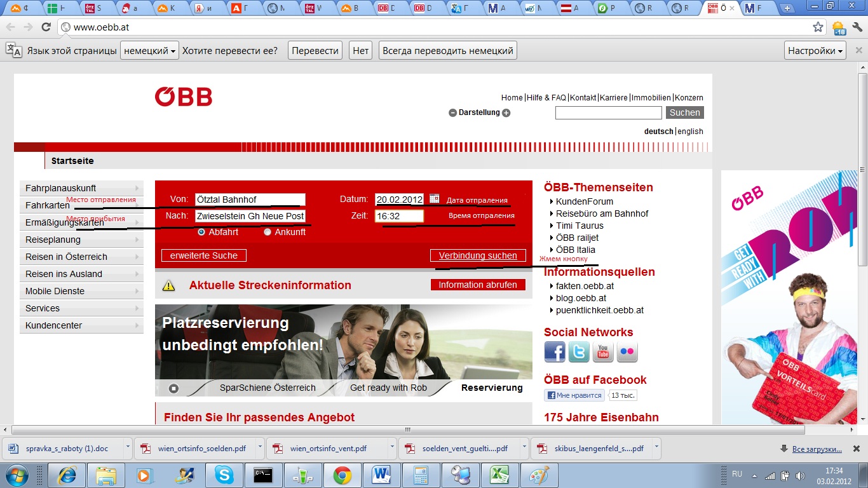The image size is (868, 488).
Task: Open Paint from the taskbar
Action: (x=539, y=475)
